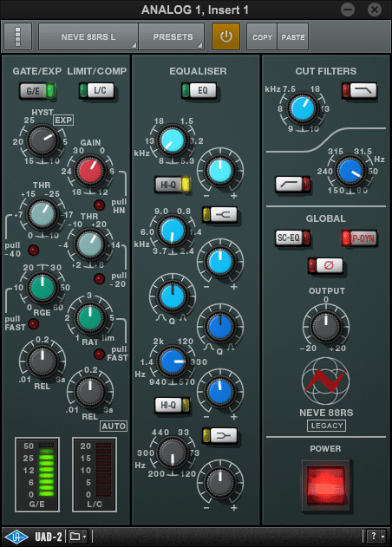Click the pull -40 red indicator
This screenshot has width=392, height=547.
pyautogui.click(x=34, y=250)
